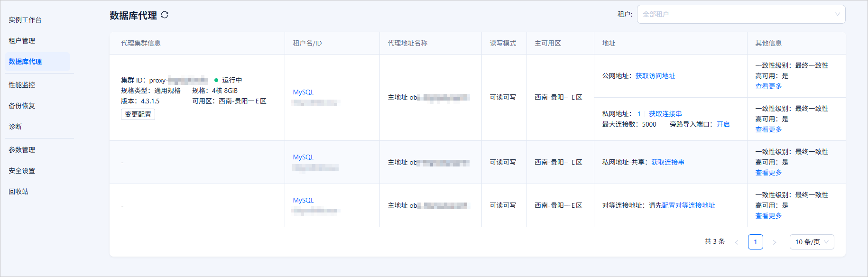868x277 pixels.
Task: Open MySQL tenant link in first row
Action: click(303, 92)
